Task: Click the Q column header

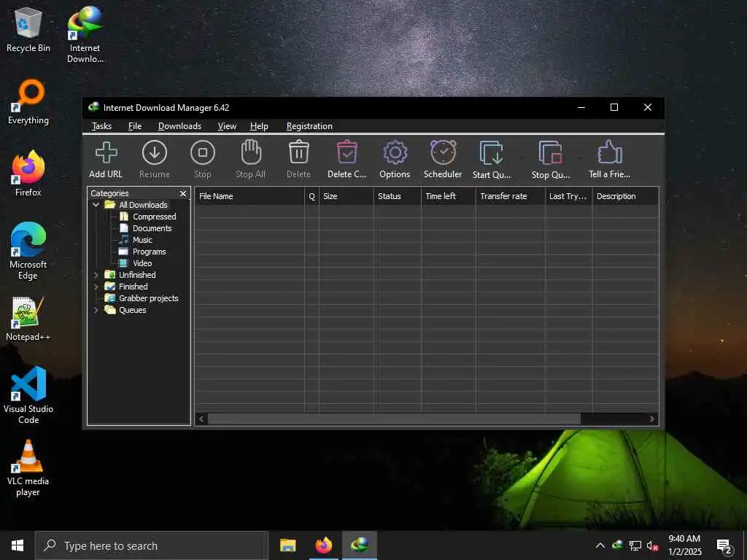Action: pos(311,196)
